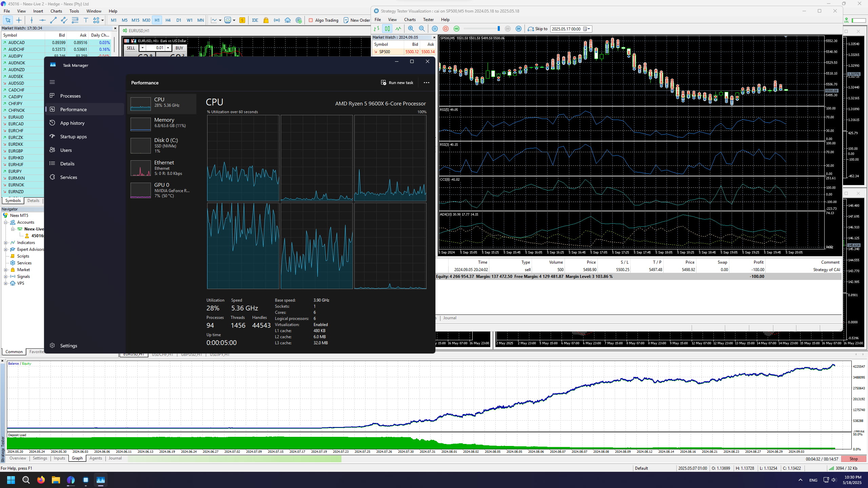Viewport: 868px width, 488px height.
Task: Zoom in on the tester chart
Action: (411, 29)
